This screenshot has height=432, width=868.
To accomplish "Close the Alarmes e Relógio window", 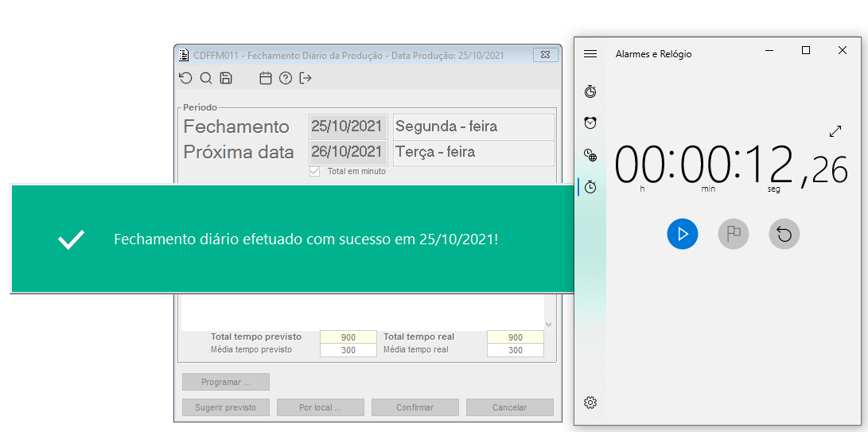I will (843, 50).
